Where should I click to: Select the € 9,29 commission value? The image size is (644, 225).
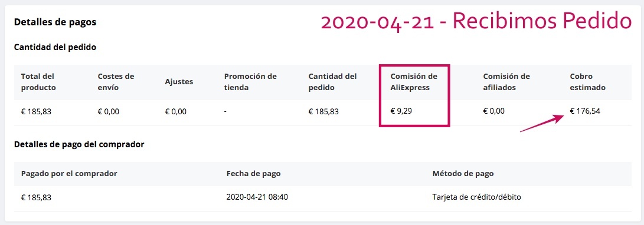pos(401,111)
